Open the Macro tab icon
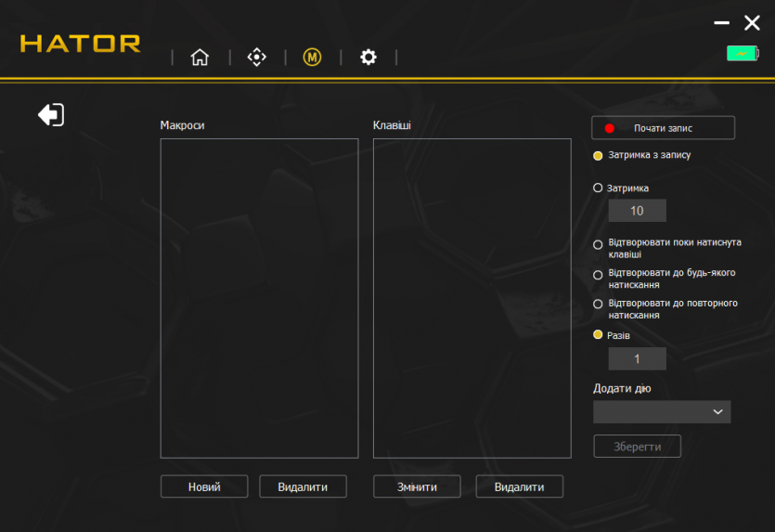The image size is (775, 532). (313, 58)
